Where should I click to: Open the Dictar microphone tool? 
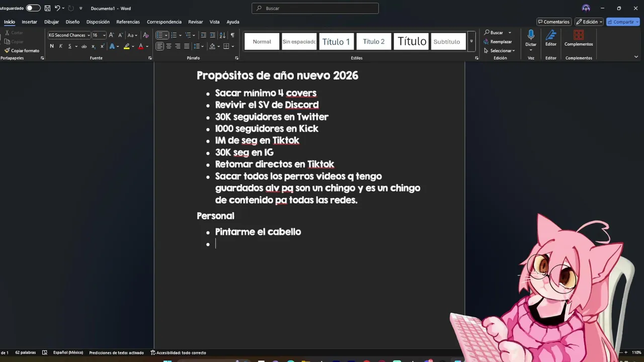click(x=531, y=38)
